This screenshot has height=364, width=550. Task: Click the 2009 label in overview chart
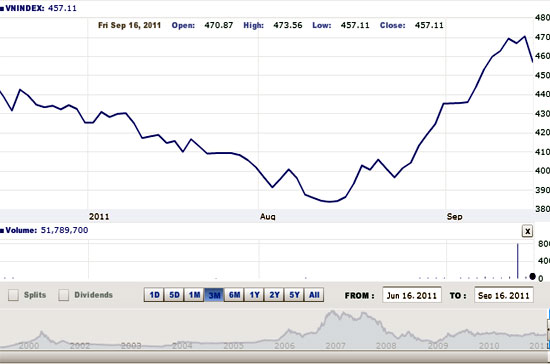point(438,346)
